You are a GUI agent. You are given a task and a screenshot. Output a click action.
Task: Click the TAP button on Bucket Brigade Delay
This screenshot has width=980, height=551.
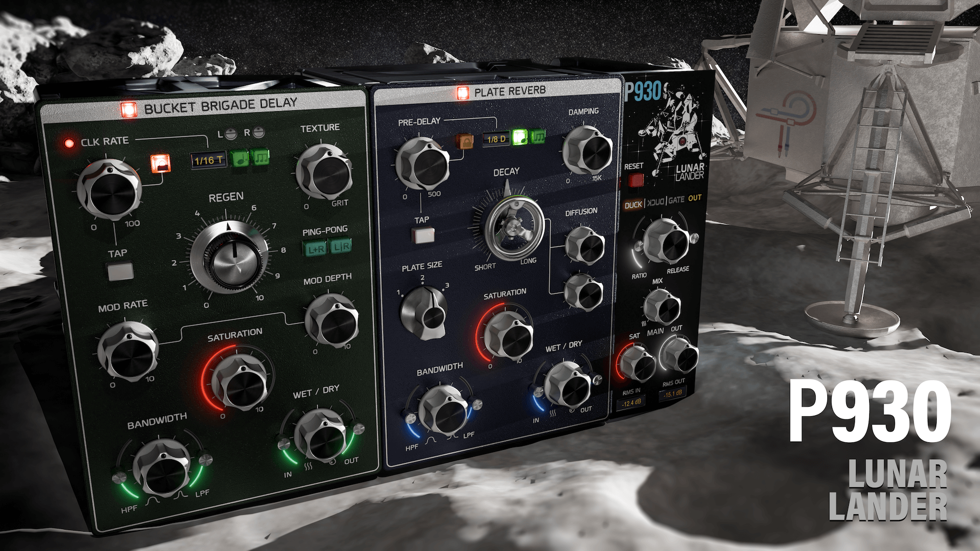(x=121, y=271)
